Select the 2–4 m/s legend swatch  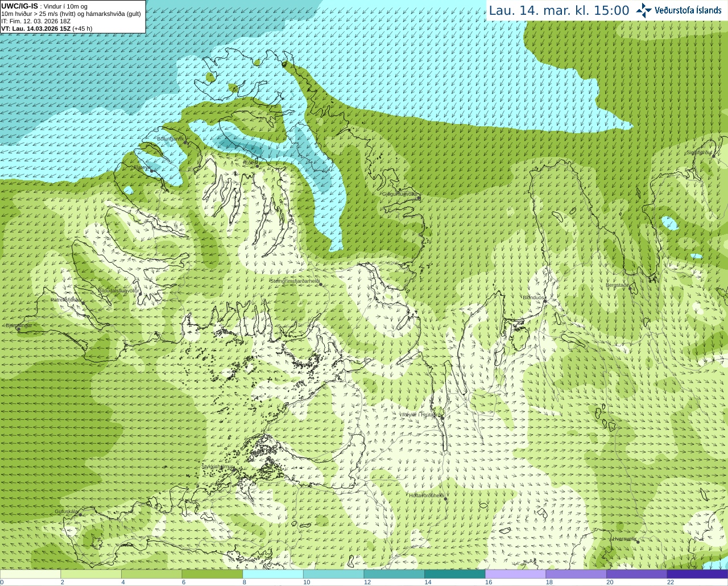(91, 574)
